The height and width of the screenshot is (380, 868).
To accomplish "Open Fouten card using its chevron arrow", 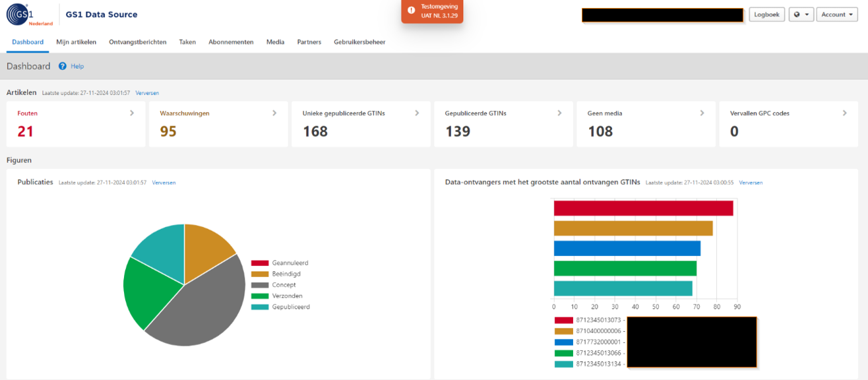I will (x=132, y=113).
